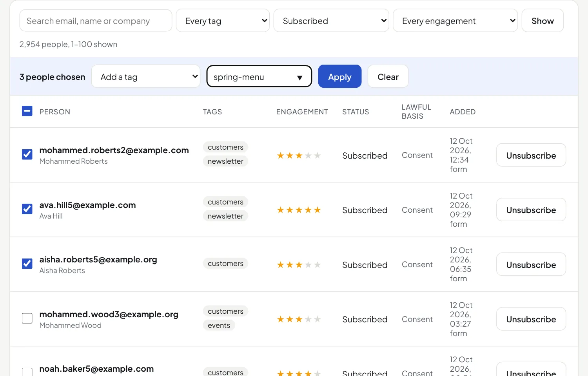Toggle the select-all checkbox in the table header
This screenshot has width=588, height=376.
pos(27,111)
